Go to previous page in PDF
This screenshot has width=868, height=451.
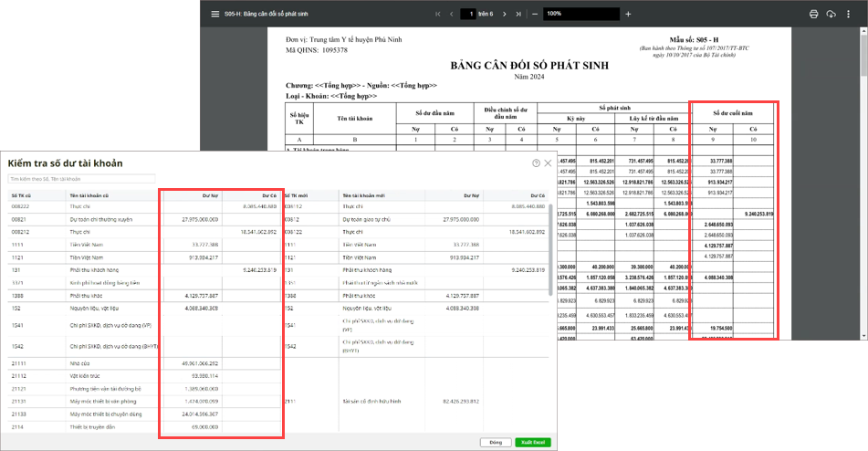(451, 14)
